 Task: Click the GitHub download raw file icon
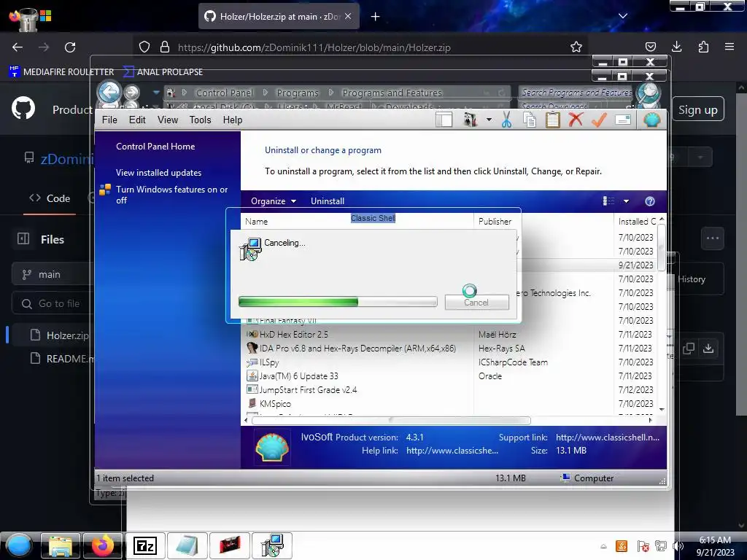tap(708, 348)
